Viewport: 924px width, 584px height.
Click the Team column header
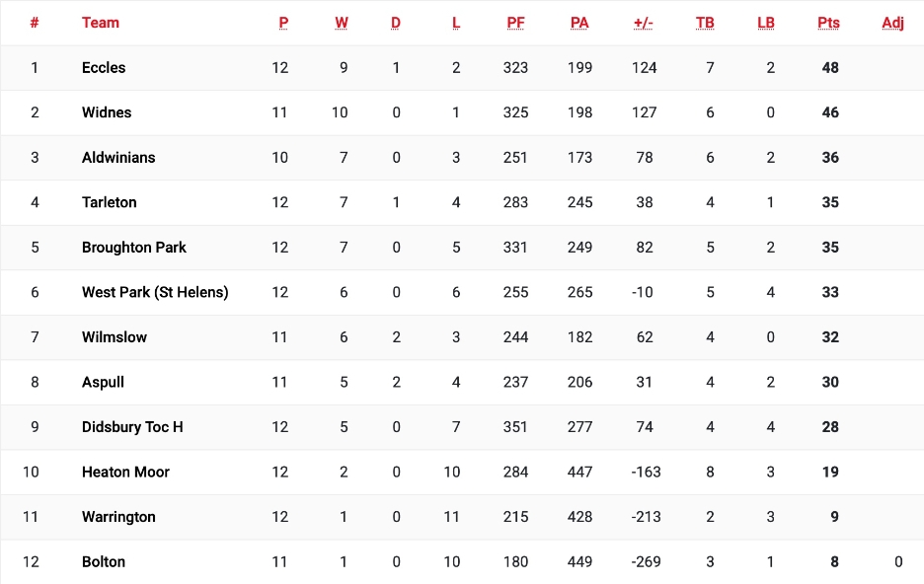(x=101, y=23)
